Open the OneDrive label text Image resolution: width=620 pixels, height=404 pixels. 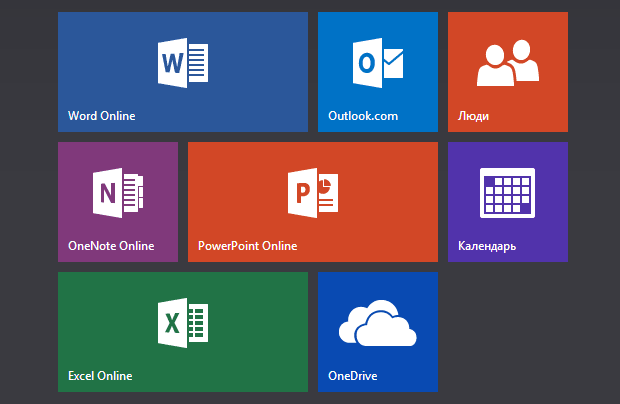pos(353,376)
